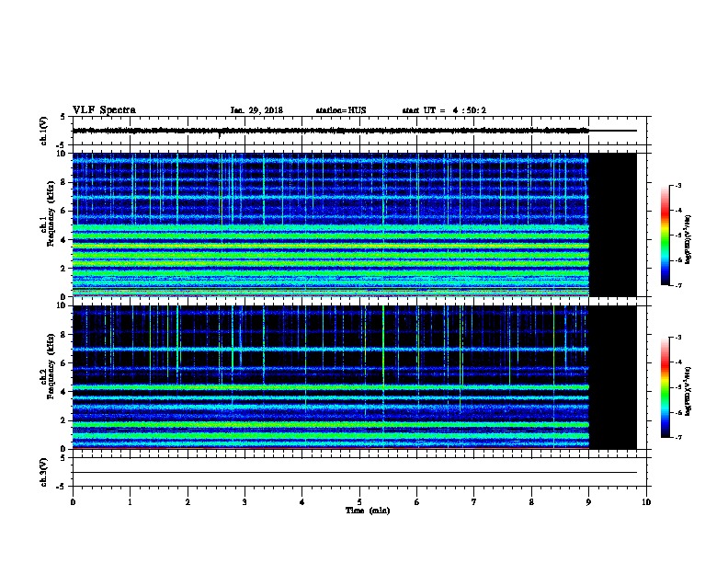
Task: Click the "station=HUS" header label
Action: point(341,110)
